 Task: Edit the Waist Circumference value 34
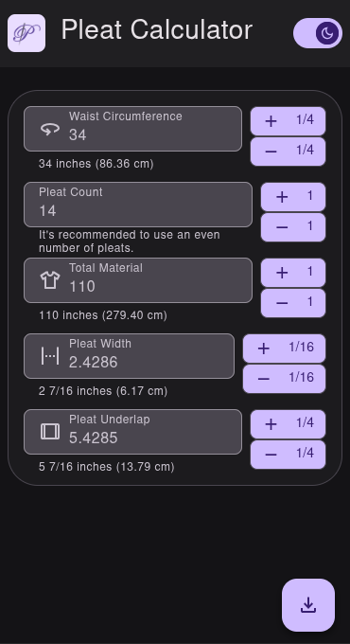coord(78,135)
